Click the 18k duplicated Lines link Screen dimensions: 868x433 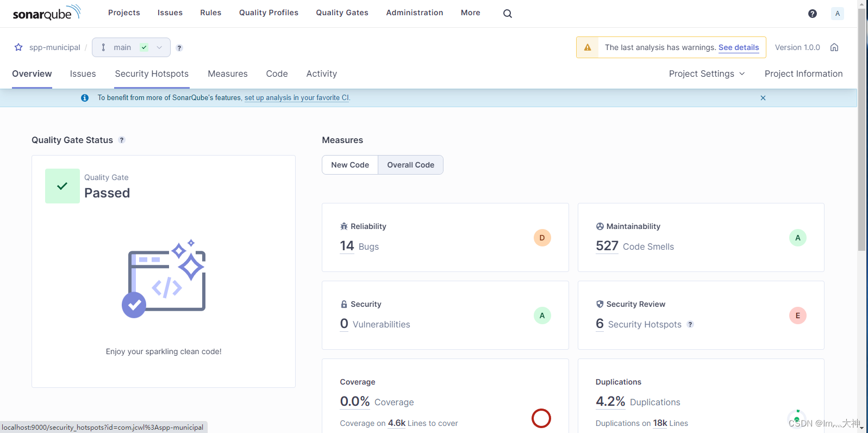(x=660, y=423)
